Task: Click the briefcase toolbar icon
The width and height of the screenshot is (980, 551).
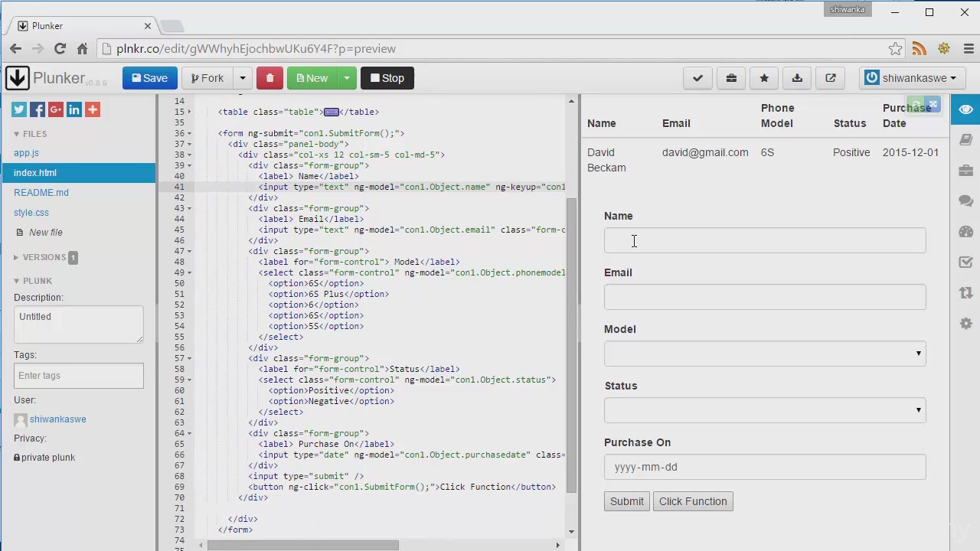Action: tap(731, 78)
